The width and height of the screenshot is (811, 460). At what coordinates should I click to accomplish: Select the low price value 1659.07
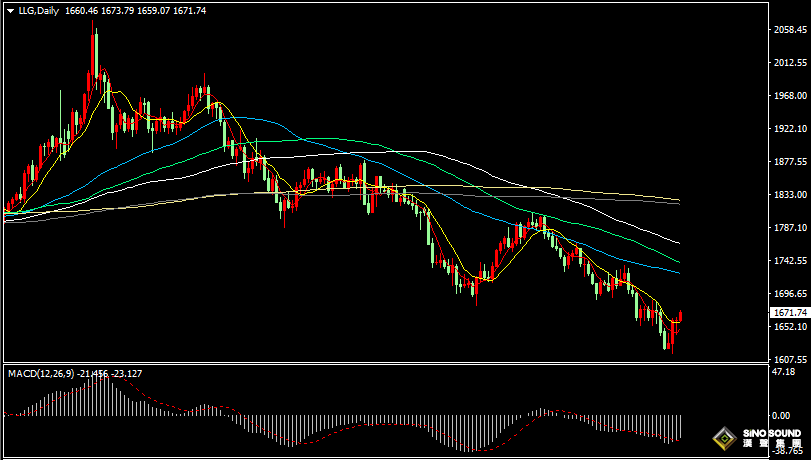[153, 10]
